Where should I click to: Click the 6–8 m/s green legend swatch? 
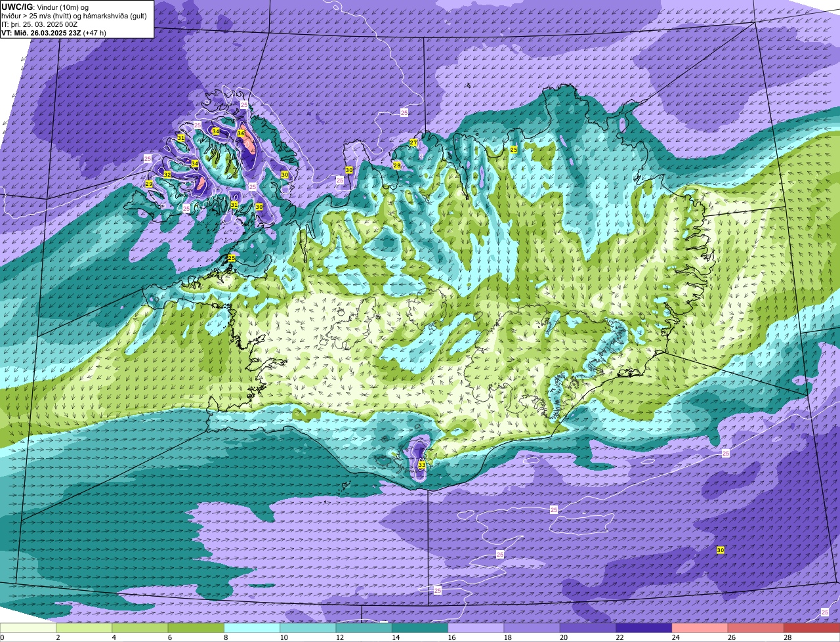[196, 628]
